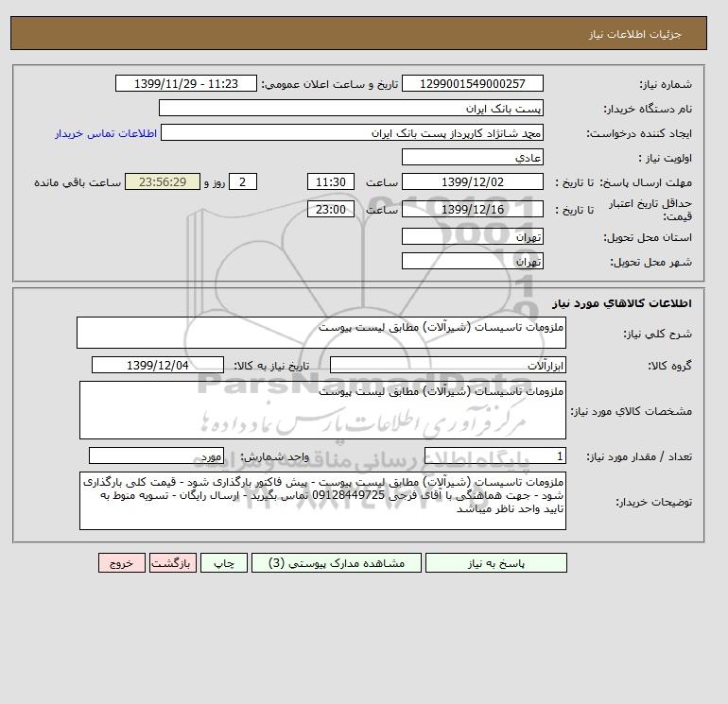Click the label حداقل تاریخ اعتبار قیمت
This screenshot has height=704, width=728.
point(650,210)
